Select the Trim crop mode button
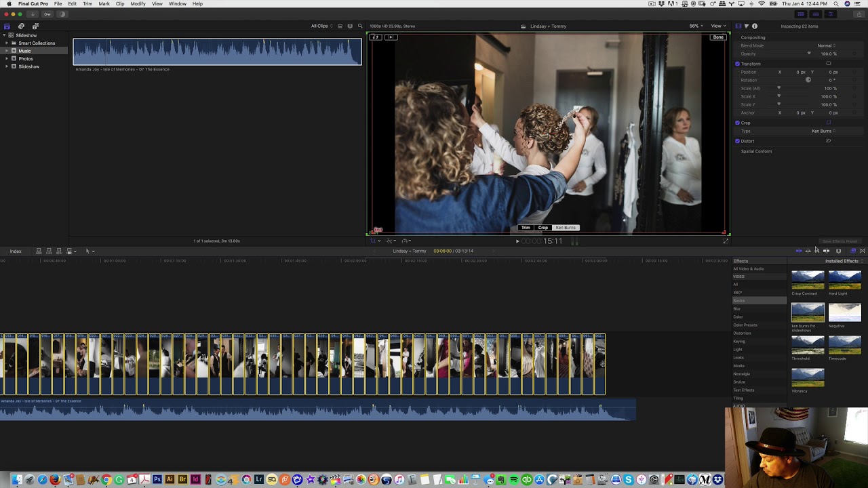This screenshot has height=488, width=868. 526,228
